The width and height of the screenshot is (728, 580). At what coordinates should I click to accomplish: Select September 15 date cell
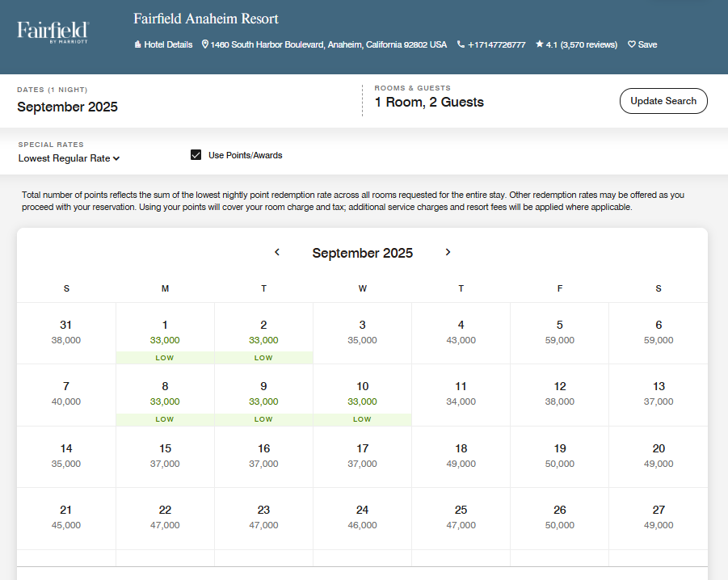(165, 456)
